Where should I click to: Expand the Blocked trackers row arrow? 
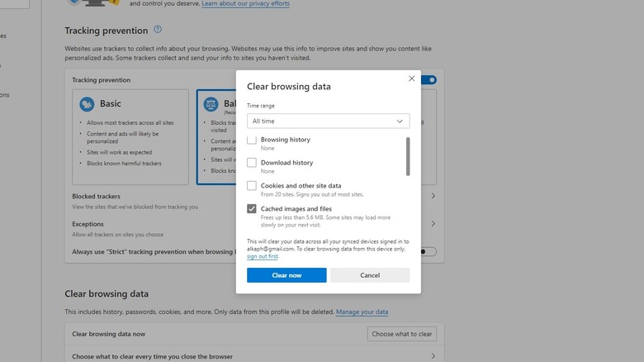[x=433, y=196]
